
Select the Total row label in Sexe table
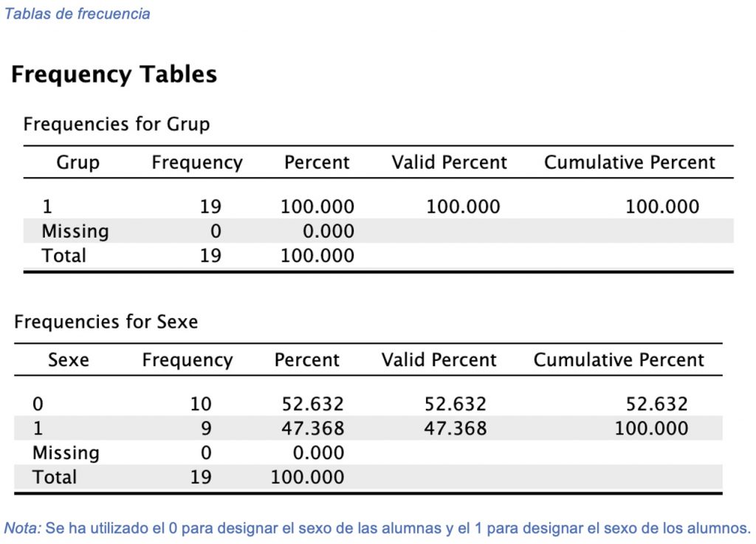tap(54, 477)
